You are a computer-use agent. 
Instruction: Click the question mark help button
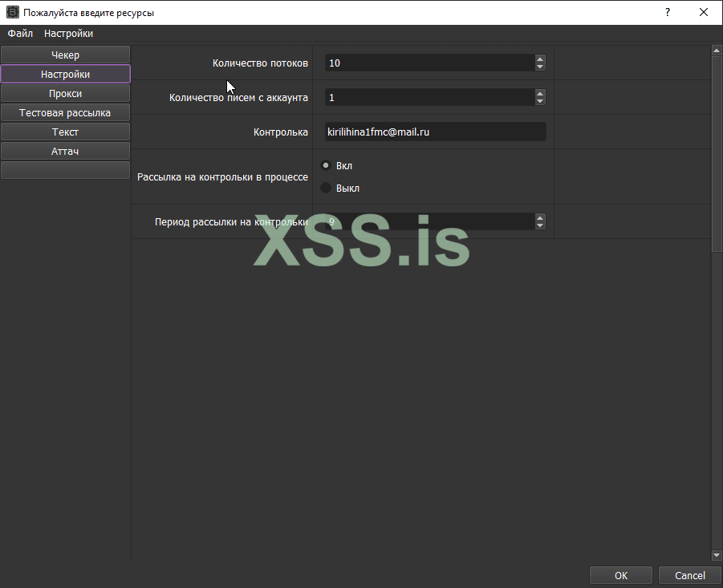pos(667,13)
